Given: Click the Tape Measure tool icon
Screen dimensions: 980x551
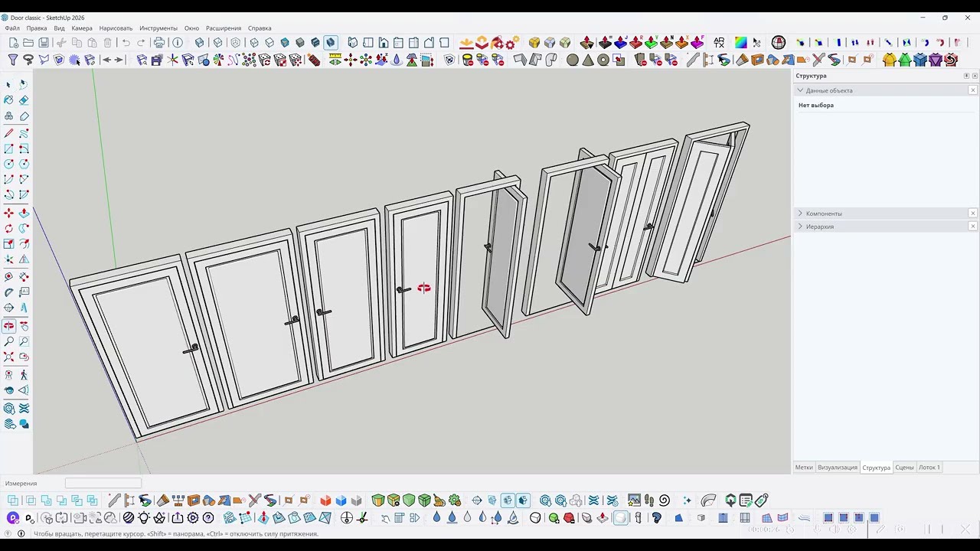Looking at the screenshot, I should pyautogui.click(x=8, y=276).
